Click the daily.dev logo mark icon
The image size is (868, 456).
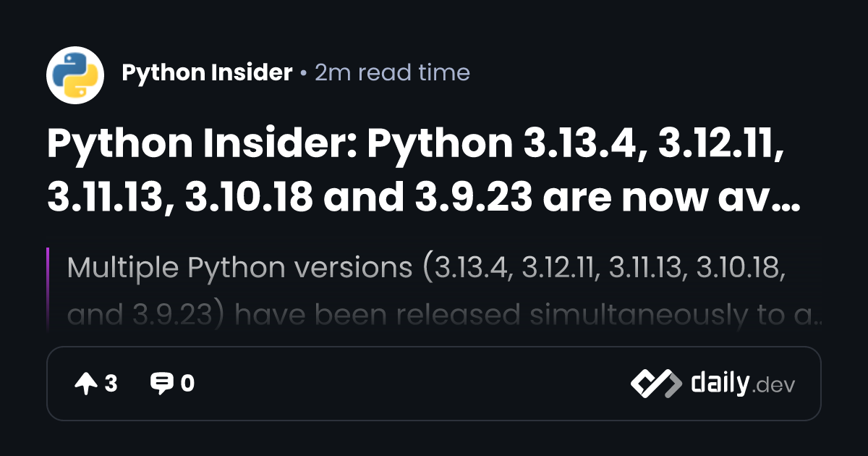pos(655,384)
